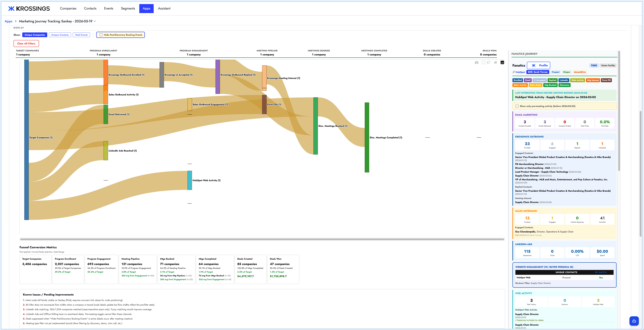Click the demandDrive tag
The height and width of the screenshot is (330, 644).
click(x=580, y=72)
